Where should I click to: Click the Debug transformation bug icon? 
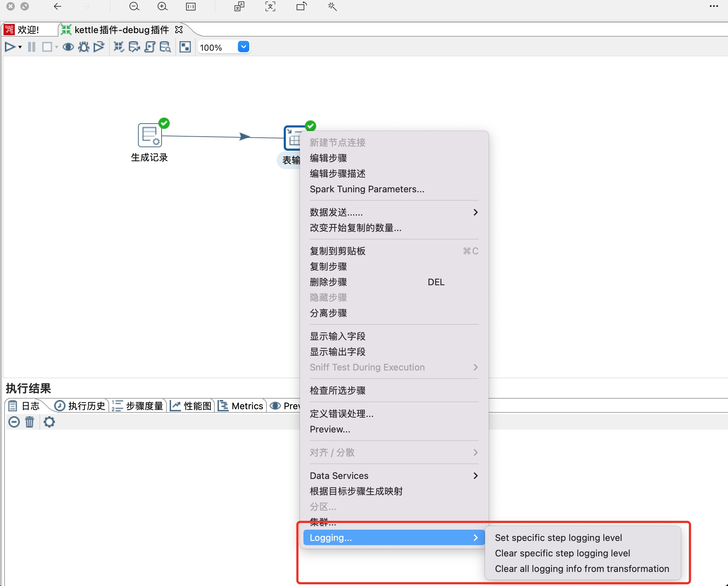click(x=83, y=47)
